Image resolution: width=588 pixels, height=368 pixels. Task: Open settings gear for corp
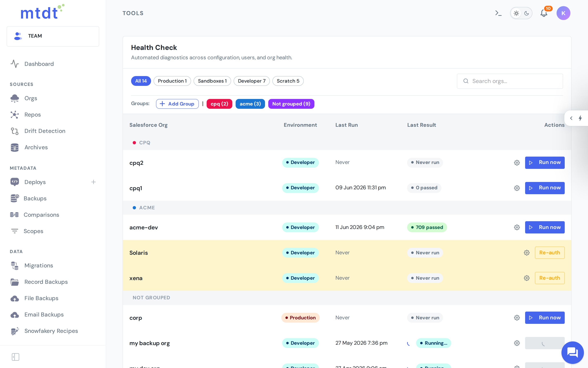tap(517, 318)
